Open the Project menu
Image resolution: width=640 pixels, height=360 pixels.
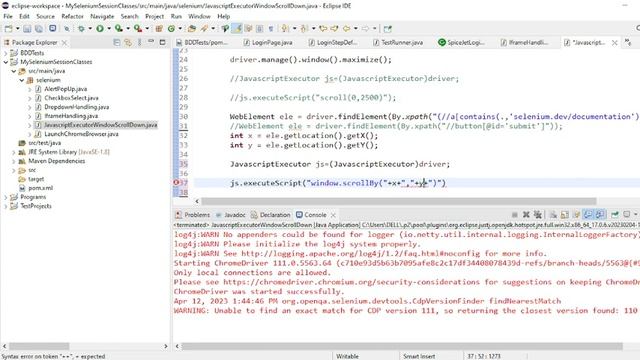pos(154,16)
